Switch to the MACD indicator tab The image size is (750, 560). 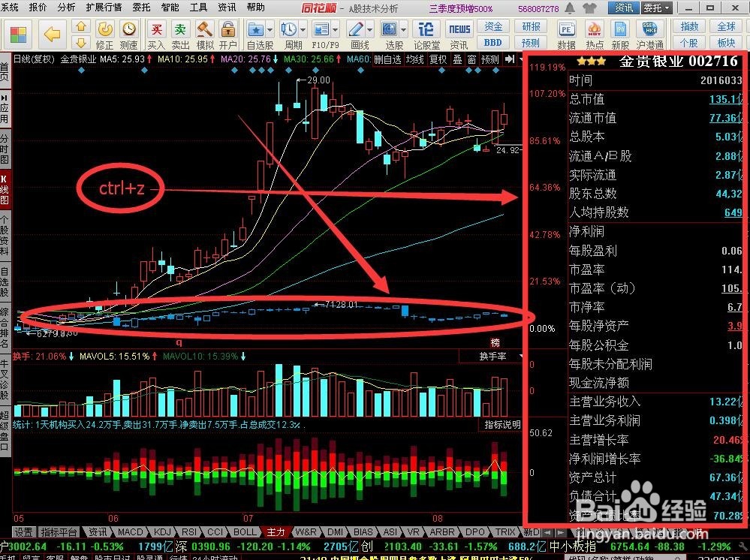[x=130, y=531]
